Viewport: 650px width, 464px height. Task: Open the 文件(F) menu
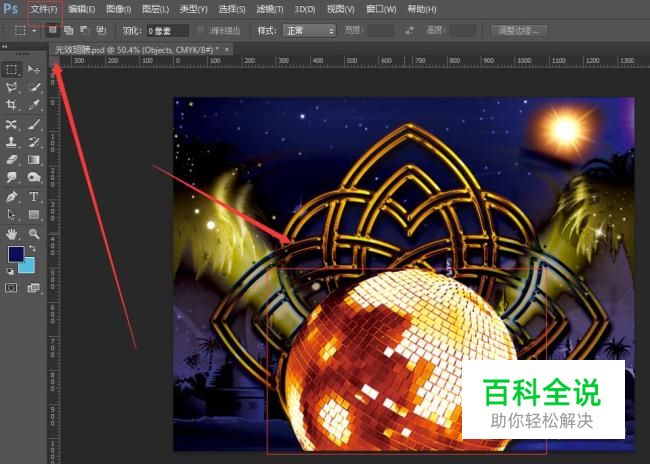pos(44,9)
